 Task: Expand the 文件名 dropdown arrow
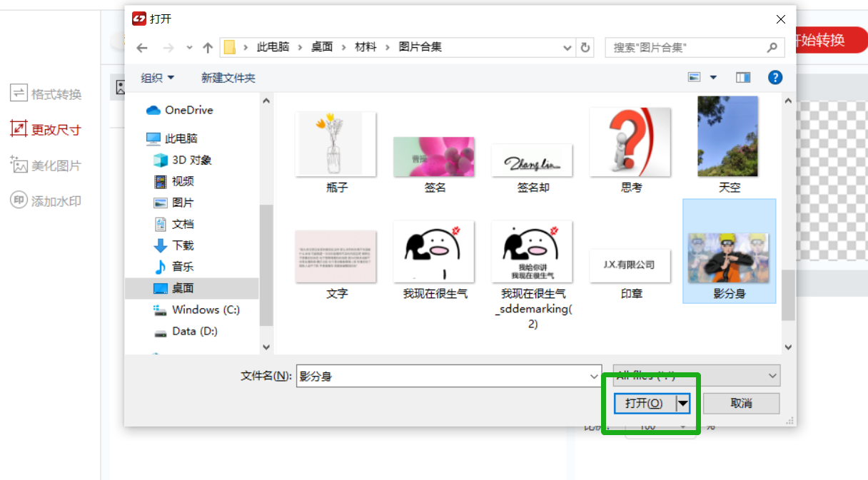click(x=595, y=376)
